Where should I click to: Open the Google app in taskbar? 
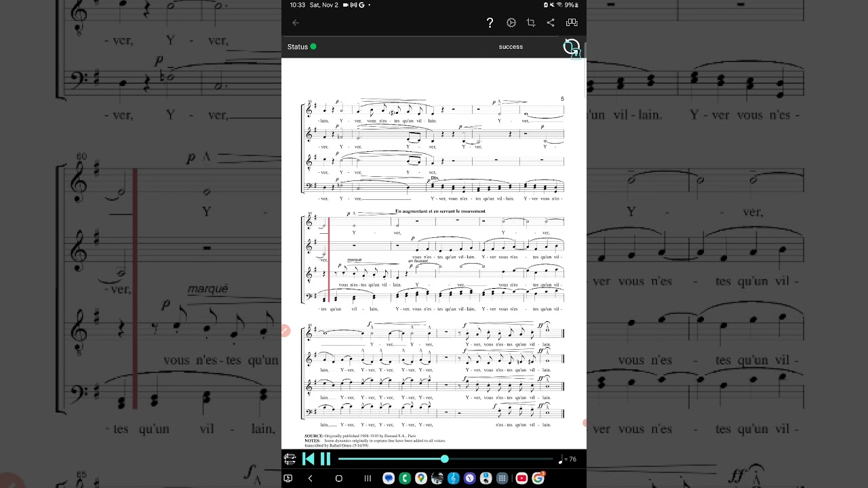(538, 479)
